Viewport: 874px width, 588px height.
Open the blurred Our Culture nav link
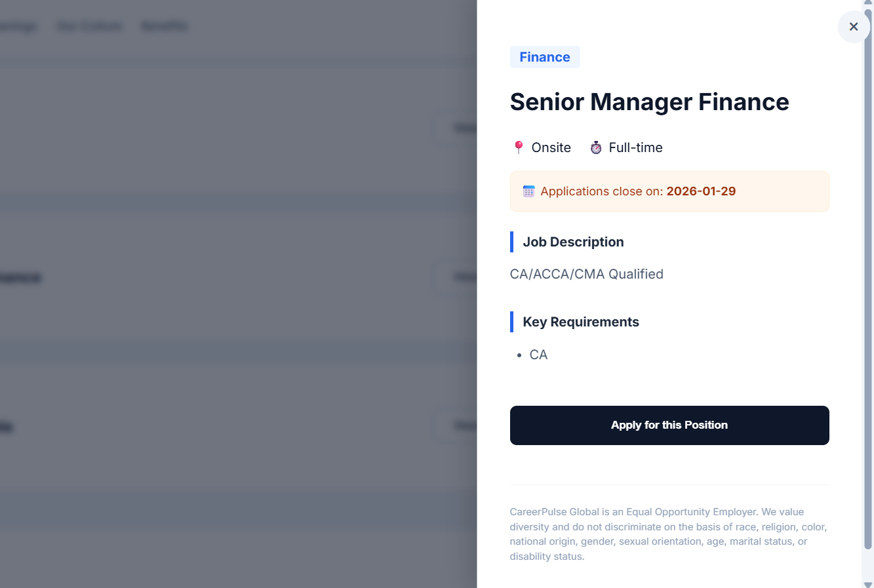pyautogui.click(x=89, y=26)
